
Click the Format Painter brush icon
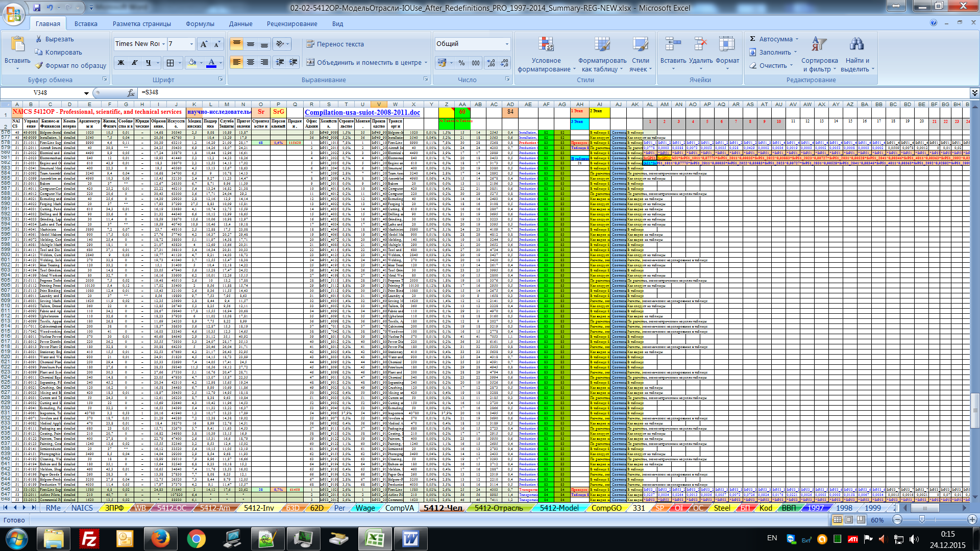point(39,65)
